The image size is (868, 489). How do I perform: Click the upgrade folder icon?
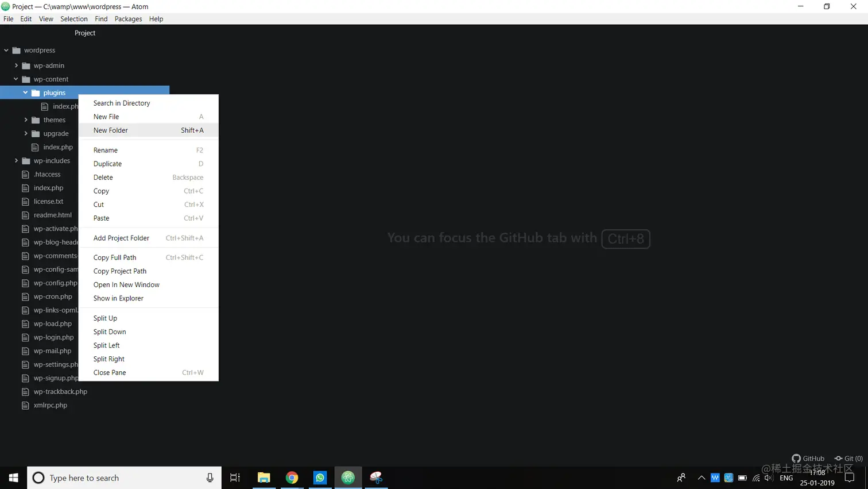pos(36,133)
